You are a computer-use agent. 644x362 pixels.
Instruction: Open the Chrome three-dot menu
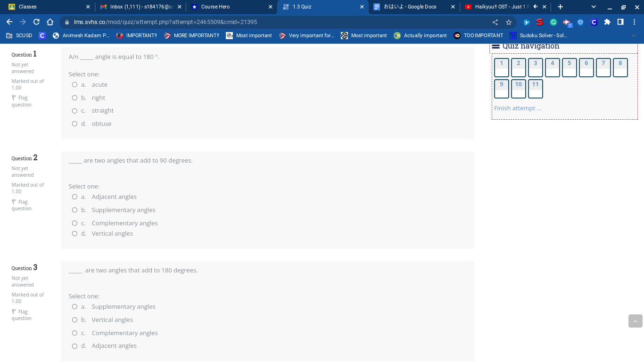(x=634, y=22)
